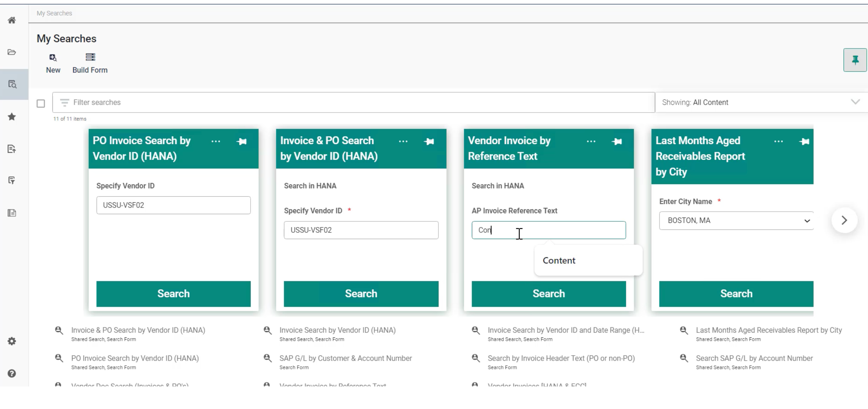Click the green pin button top right
This screenshot has height=409, width=868.
click(x=854, y=60)
